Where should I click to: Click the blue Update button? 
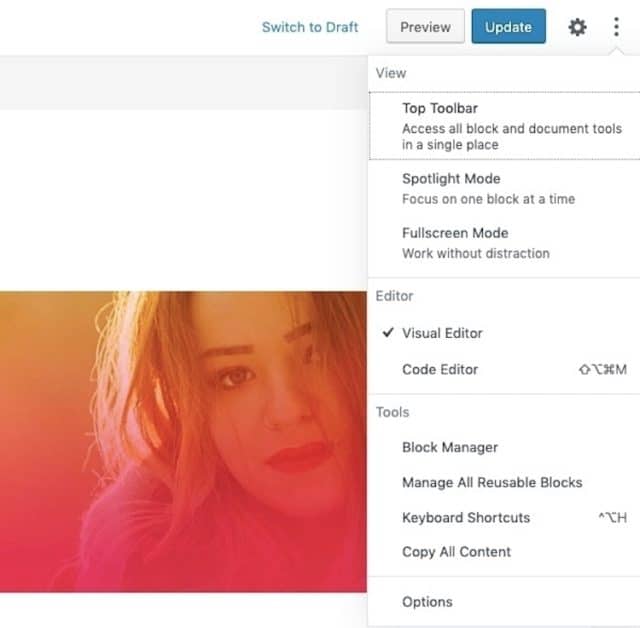pos(508,27)
